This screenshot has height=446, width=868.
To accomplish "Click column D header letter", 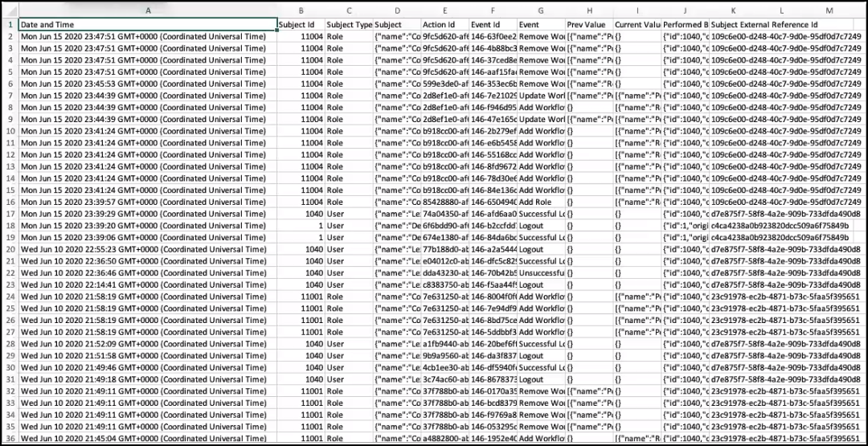I will [397, 10].
